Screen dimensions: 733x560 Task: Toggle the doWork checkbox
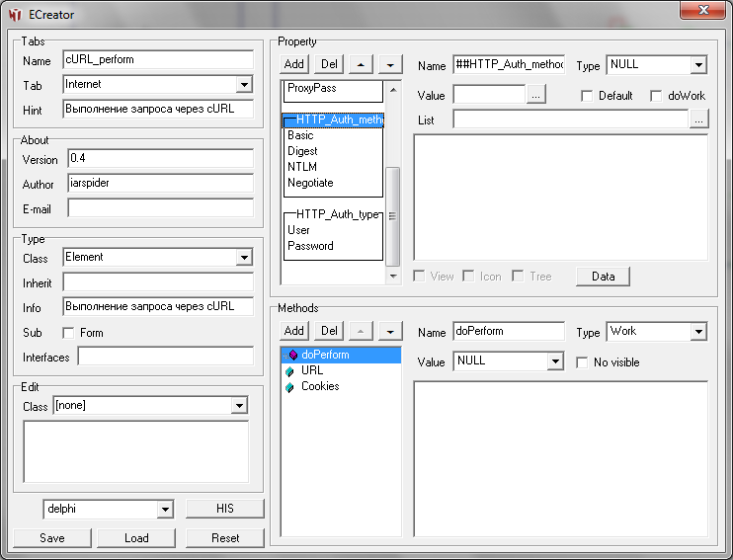pyautogui.click(x=657, y=96)
